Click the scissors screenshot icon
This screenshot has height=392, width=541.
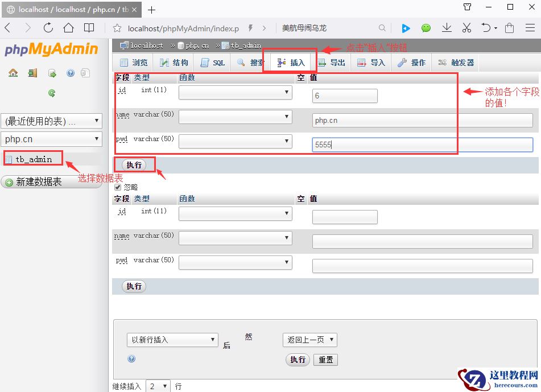pyautogui.click(x=466, y=28)
